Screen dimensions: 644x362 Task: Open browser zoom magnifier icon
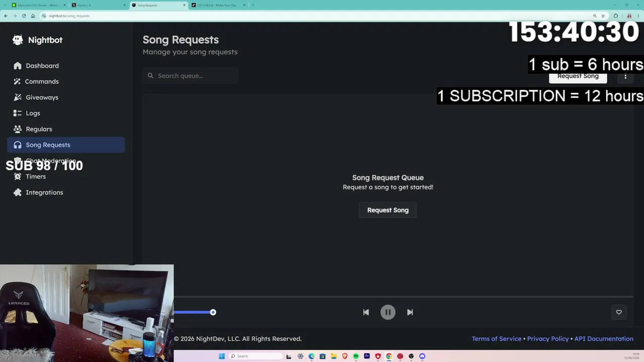(x=595, y=16)
